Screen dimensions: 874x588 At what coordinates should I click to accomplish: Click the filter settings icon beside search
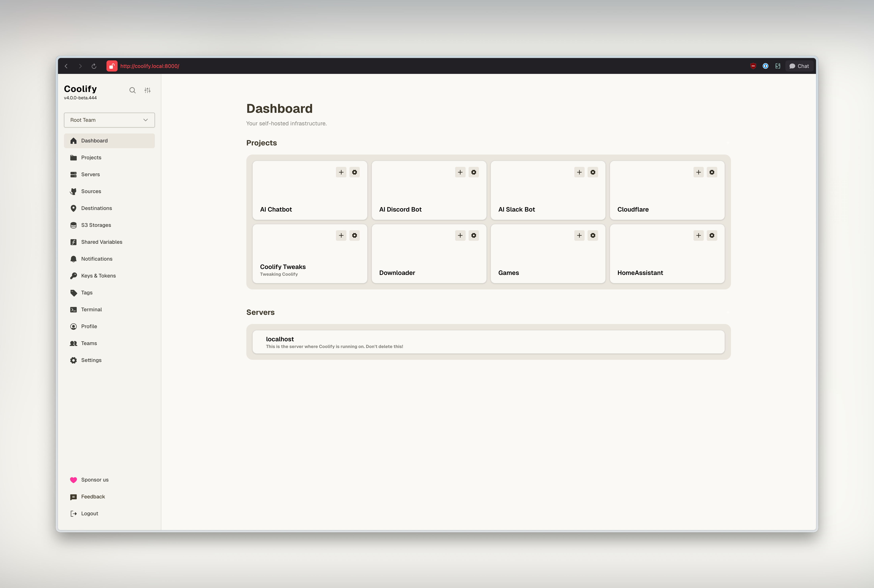[147, 90]
